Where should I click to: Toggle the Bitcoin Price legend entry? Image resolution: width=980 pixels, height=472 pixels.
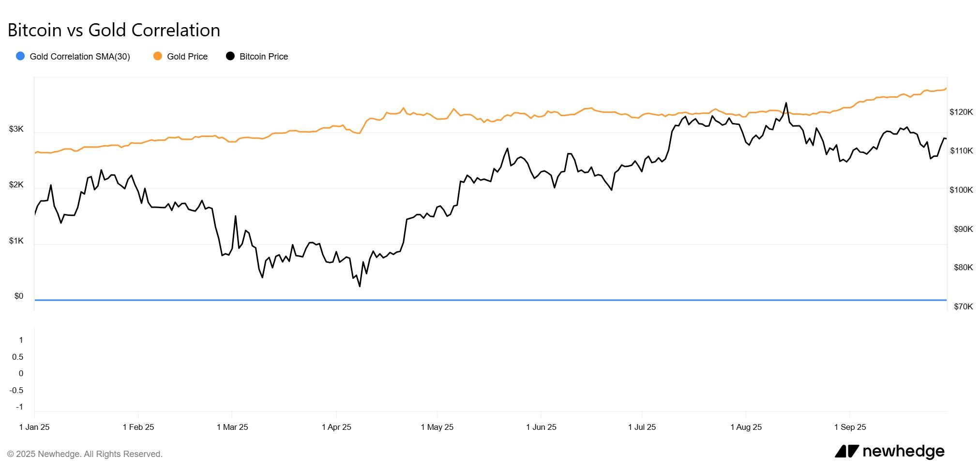(263, 57)
